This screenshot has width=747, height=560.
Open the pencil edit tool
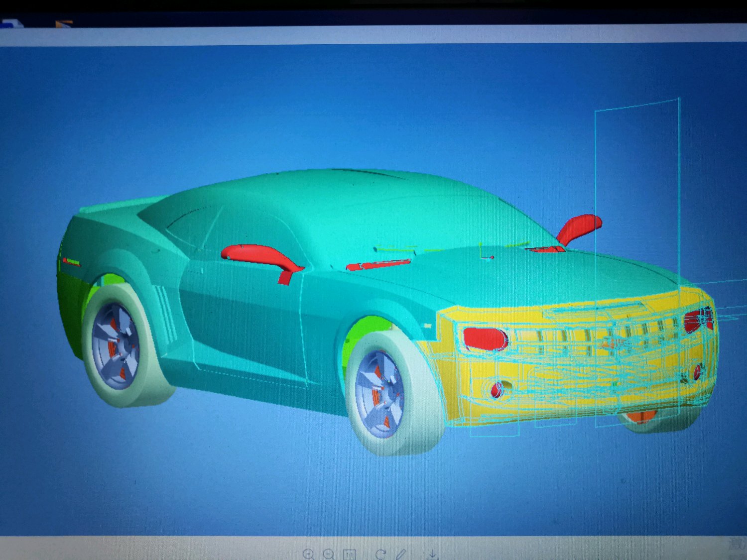click(401, 554)
